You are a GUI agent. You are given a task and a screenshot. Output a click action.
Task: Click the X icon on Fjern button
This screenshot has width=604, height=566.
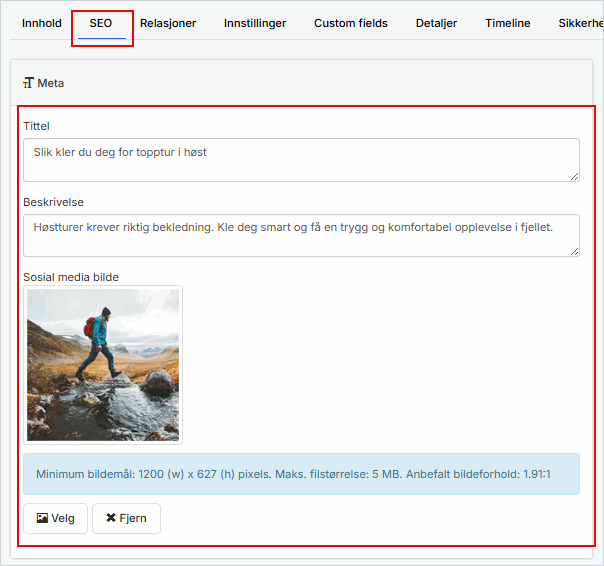[111, 519]
